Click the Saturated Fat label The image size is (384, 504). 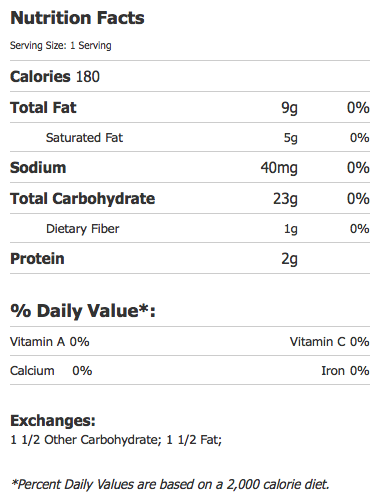click(x=84, y=137)
